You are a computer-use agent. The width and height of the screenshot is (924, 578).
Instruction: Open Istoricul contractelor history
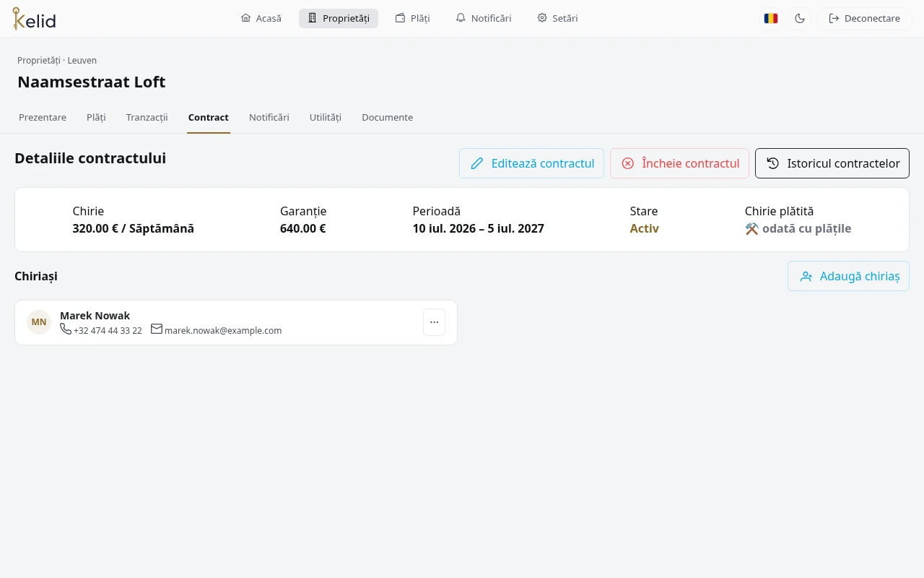pyautogui.click(x=832, y=163)
